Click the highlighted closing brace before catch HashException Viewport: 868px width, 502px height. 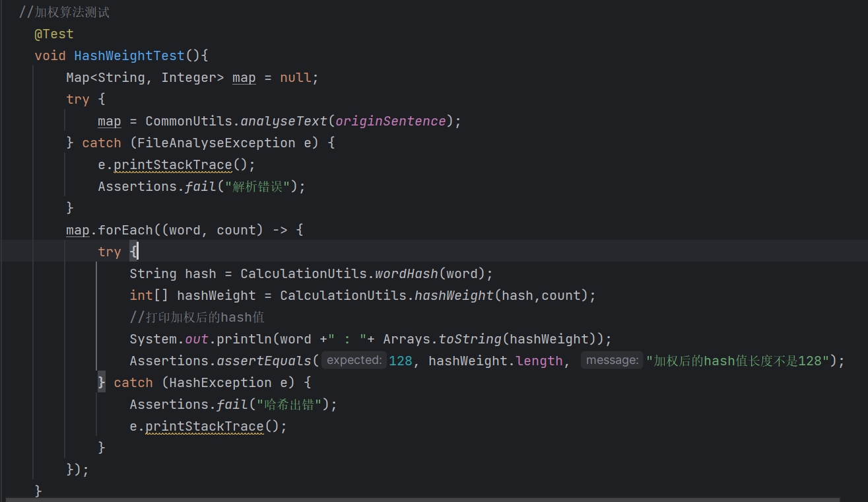point(102,382)
